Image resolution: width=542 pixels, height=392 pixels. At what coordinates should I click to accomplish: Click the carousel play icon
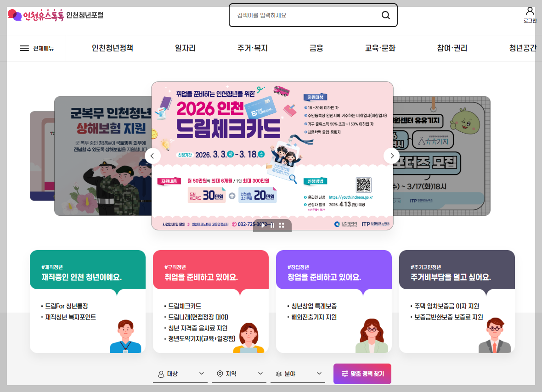[263, 225]
